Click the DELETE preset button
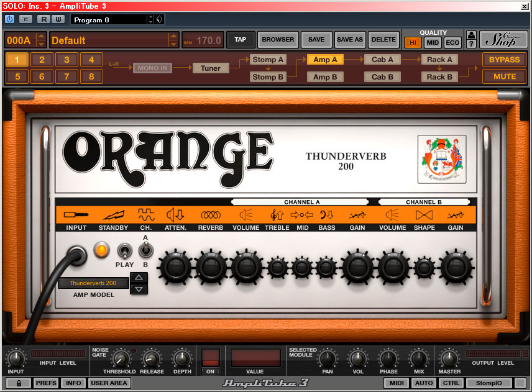532x392 pixels. pos(383,40)
